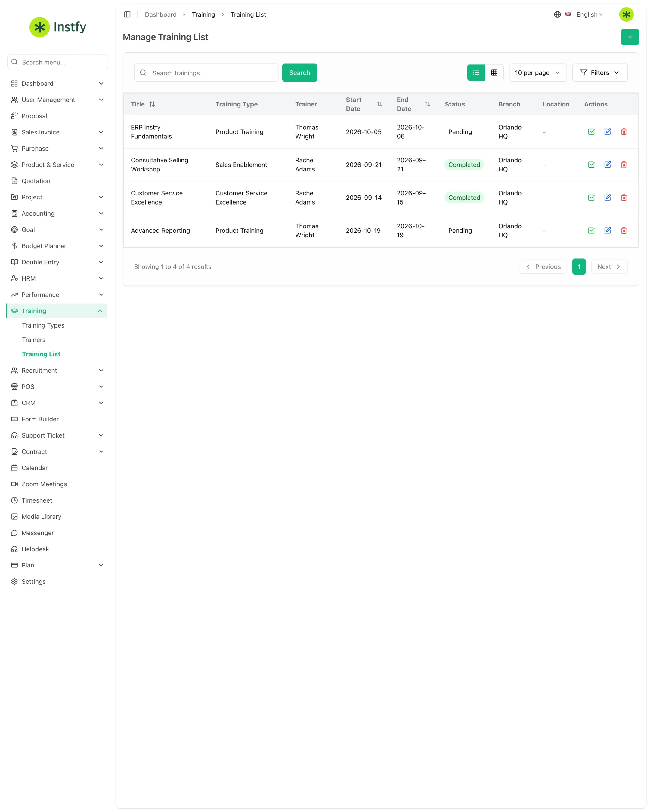Image resolution: width=650 pixels, height=812 pixels.
Task: Click the green add training button
Action: 630,37
